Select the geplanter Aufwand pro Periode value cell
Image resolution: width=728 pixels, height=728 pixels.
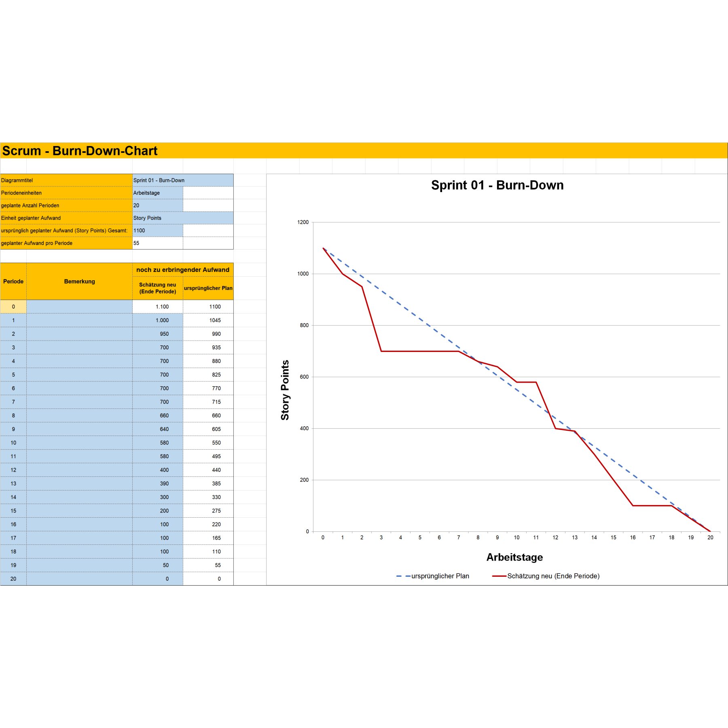pos(157,243)
